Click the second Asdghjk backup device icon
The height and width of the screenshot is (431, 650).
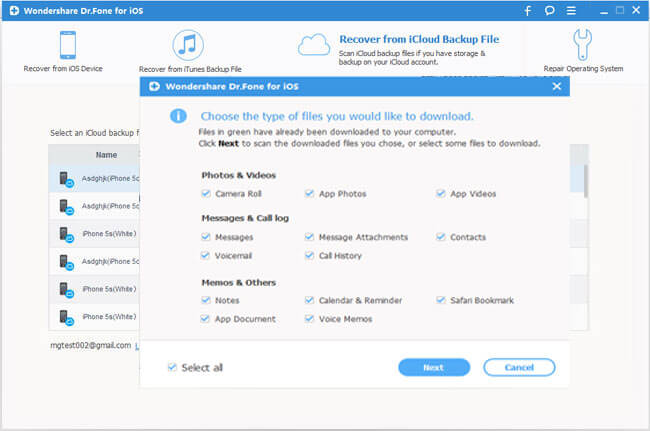[x=66, y=207]
